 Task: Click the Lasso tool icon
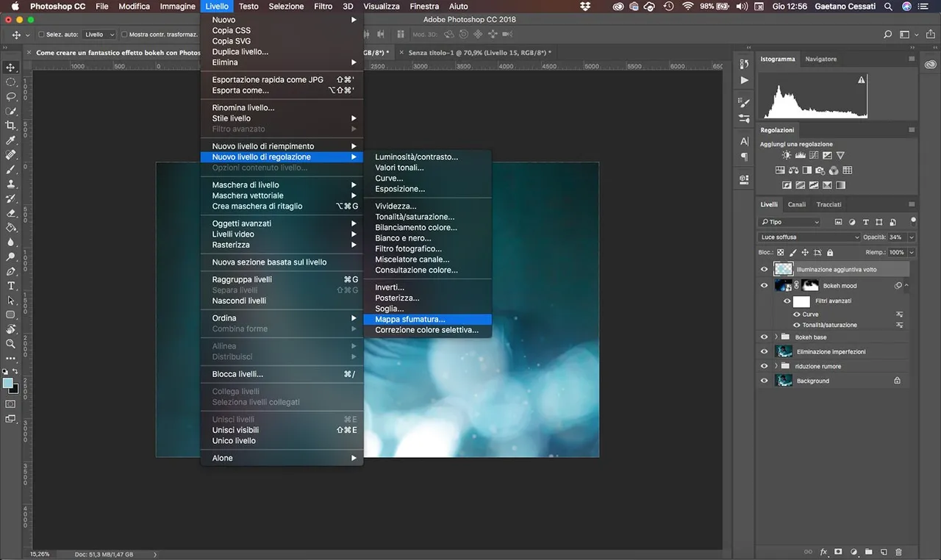(11, 96)
